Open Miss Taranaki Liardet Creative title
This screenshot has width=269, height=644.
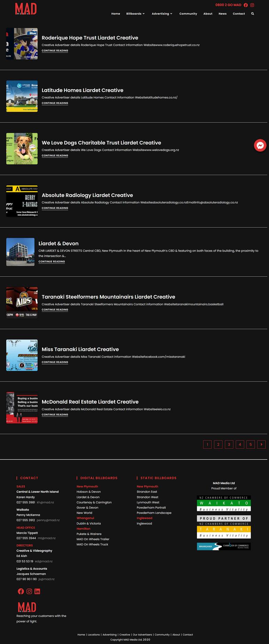click(80, 349)
